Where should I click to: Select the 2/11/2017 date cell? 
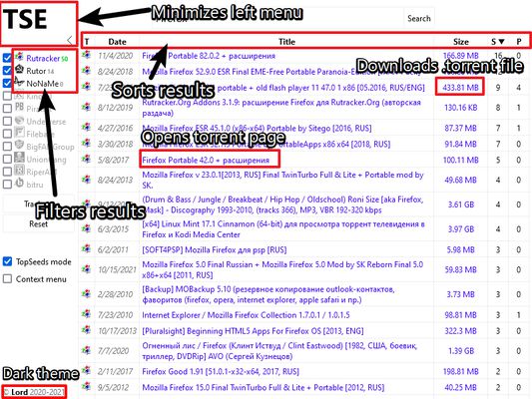pos(115,371)
